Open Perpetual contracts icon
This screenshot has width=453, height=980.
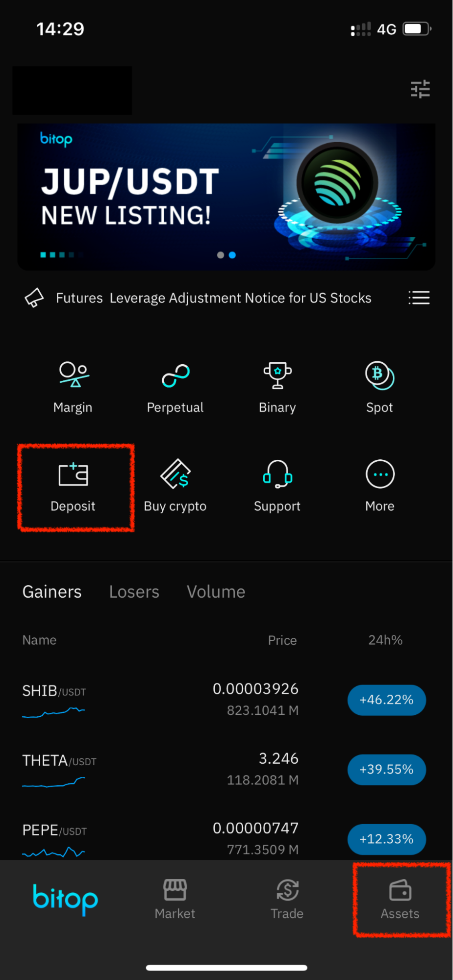[x=176, y=376]
